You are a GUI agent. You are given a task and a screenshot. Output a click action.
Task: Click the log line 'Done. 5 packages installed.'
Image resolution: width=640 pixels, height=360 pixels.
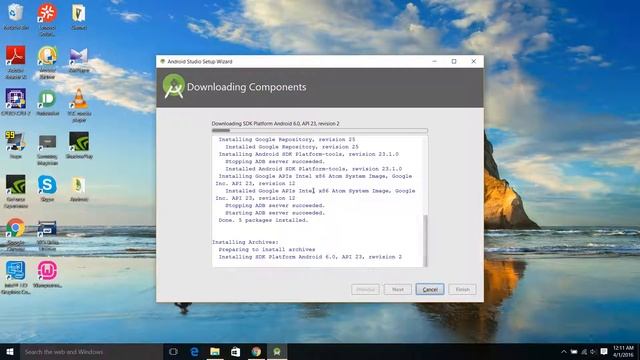click(263, 220)
